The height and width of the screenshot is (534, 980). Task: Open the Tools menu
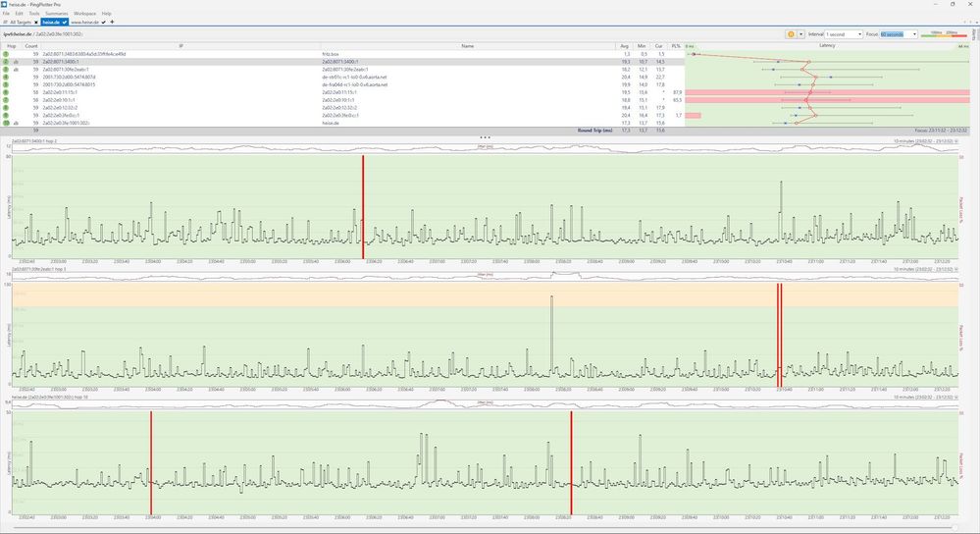(33, 13)
